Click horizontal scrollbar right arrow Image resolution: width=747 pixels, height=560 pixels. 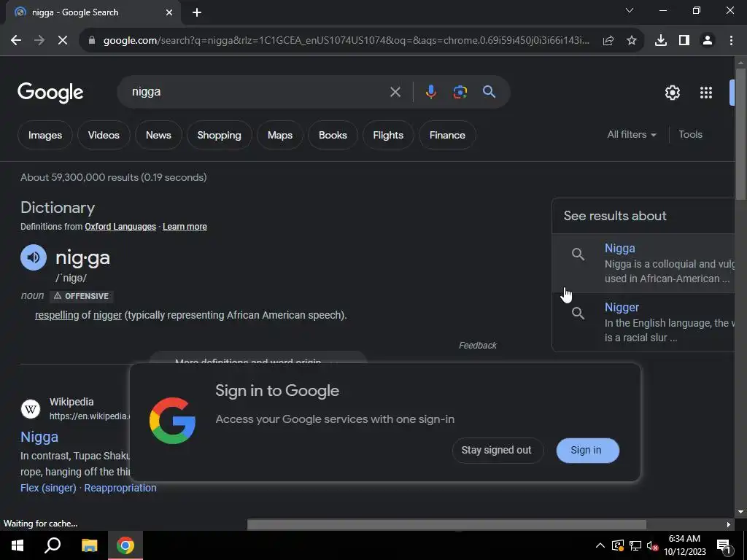click(729, 524)
